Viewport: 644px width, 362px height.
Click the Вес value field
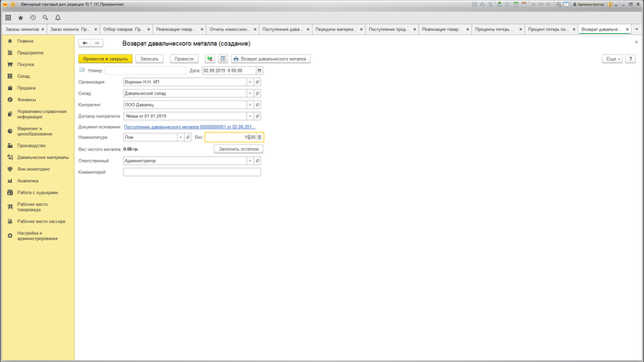point(230,137)
